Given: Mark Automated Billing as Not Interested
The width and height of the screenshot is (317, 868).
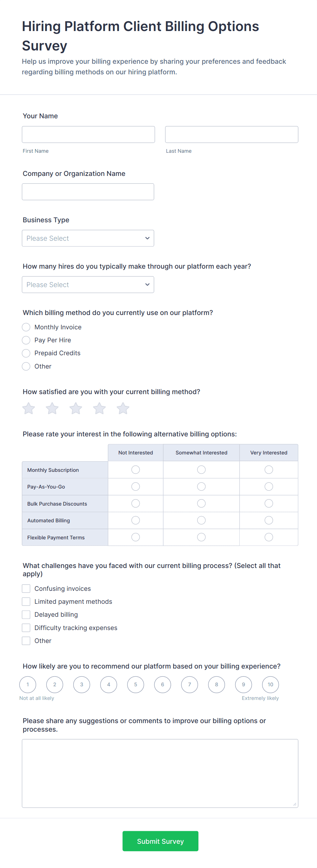Looking at the screenshot, I should tap(136, 520).
